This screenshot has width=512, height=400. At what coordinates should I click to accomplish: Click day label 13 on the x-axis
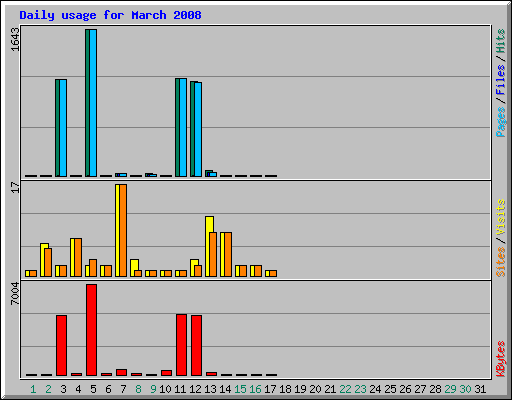(x=210, y=389)
